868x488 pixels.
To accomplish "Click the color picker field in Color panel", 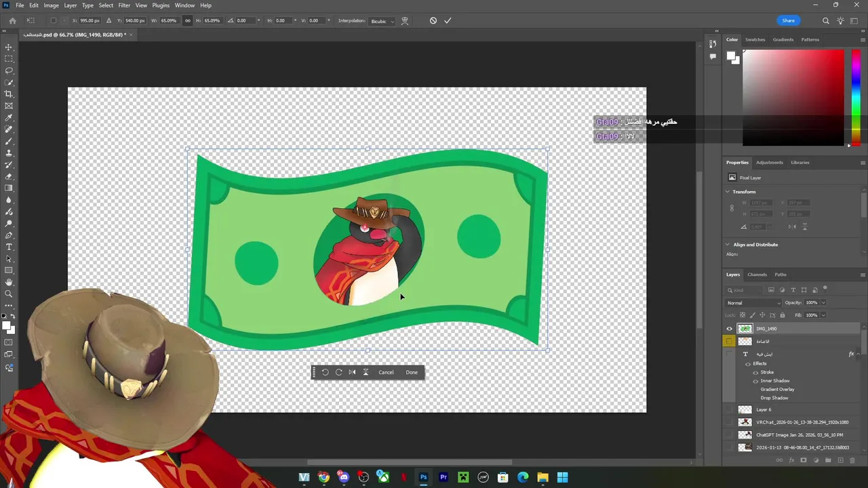I will click(x=793, y=98).
